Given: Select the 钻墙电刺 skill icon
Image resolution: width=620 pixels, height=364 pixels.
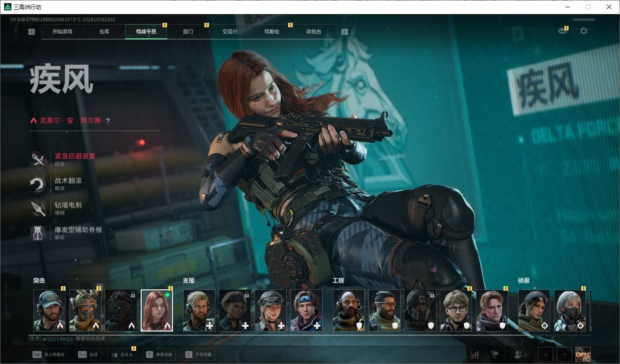Looking at the screenshot, I should [x=37, y=208].
